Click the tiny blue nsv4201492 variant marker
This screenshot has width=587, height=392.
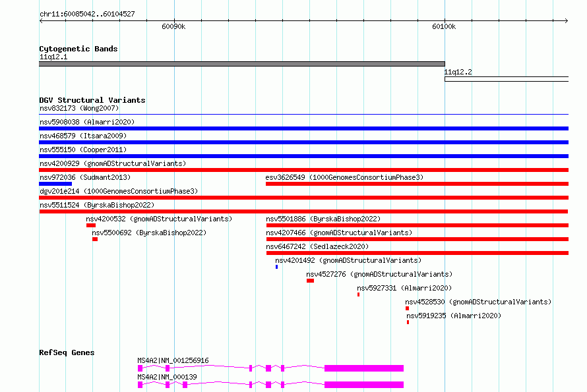pos(276,267)
